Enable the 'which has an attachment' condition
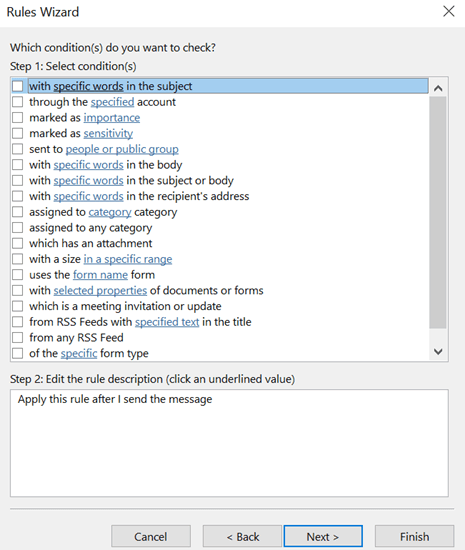The image size is (465, 550). [x=18, y=243]
